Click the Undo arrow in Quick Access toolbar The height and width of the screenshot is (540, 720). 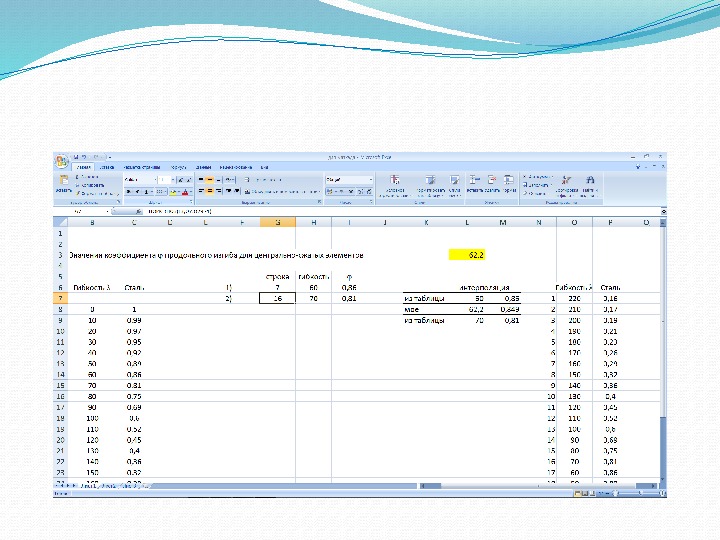[x=84, y=157]
